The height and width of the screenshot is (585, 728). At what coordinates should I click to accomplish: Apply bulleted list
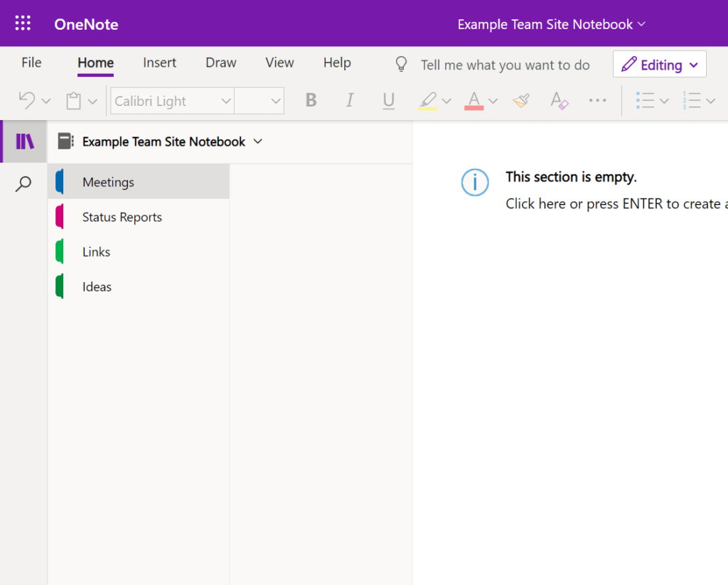coord(645,100)
